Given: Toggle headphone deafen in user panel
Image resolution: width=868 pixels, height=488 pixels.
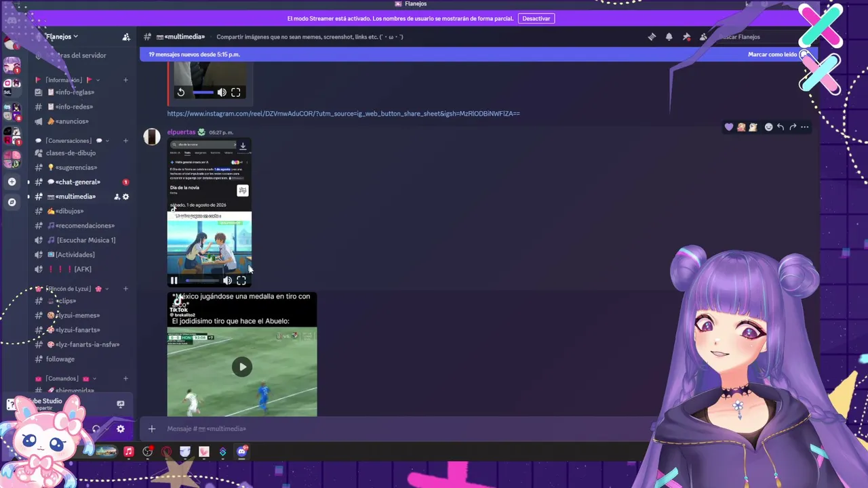Looking at the screenshot, I should pyautogui.click(x=96, y=429).
